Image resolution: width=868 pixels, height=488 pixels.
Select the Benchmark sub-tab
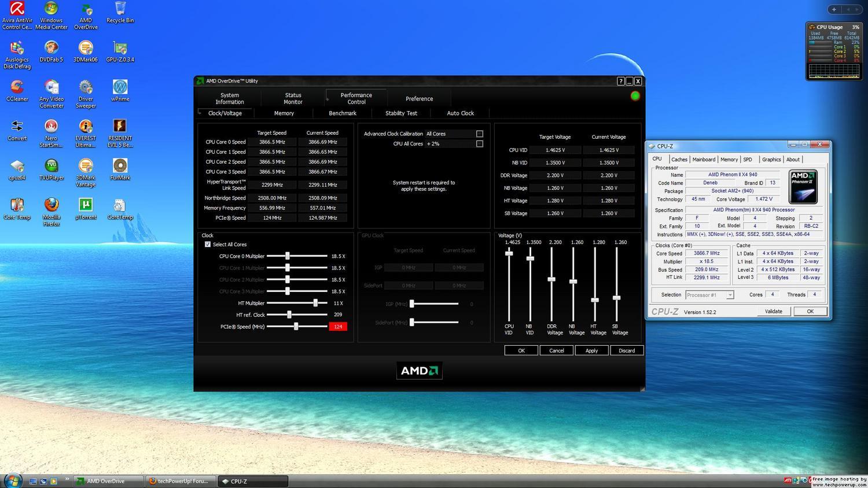(343, 113)
